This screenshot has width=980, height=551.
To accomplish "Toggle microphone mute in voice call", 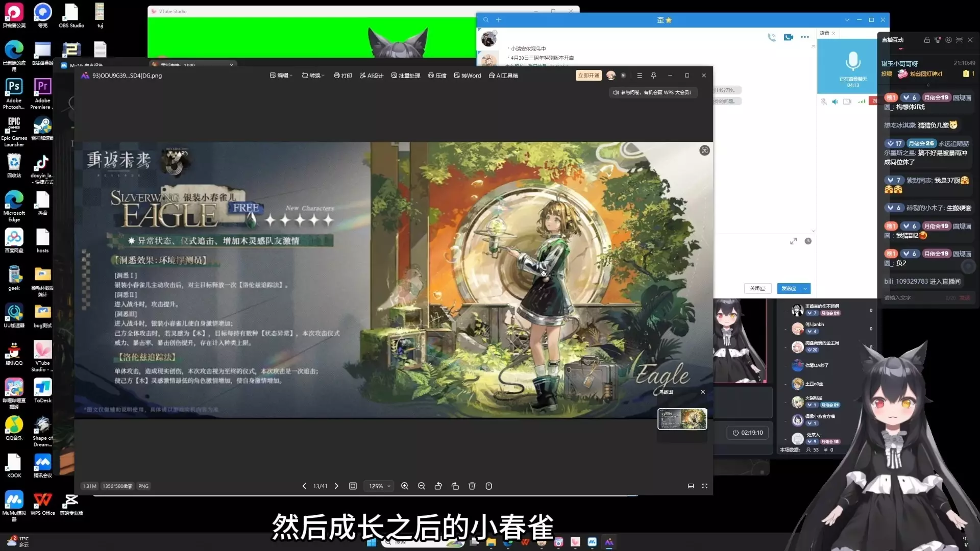I will coord(824,102).
